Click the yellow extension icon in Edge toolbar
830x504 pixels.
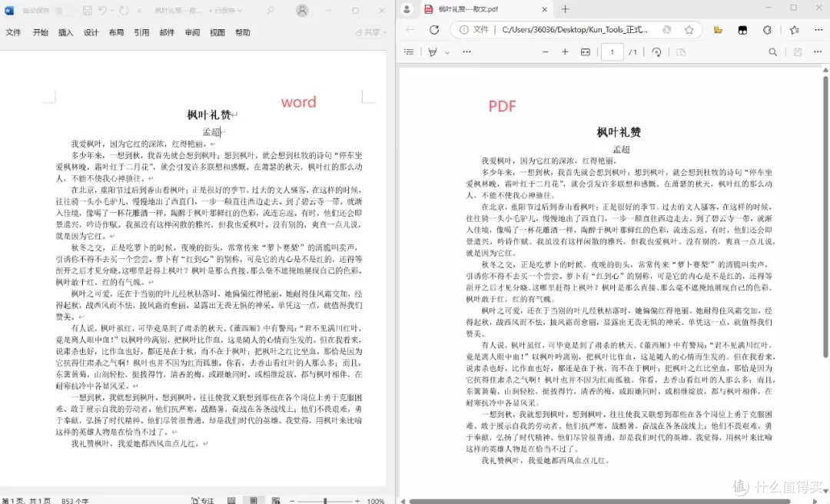click(718, 30)
